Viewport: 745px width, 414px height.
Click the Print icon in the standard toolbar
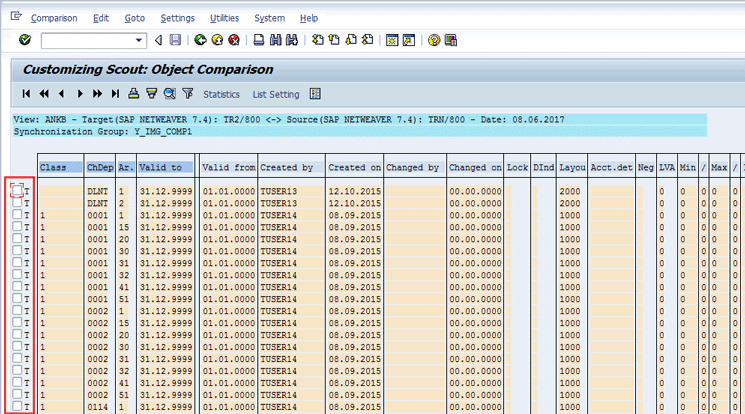258,40
